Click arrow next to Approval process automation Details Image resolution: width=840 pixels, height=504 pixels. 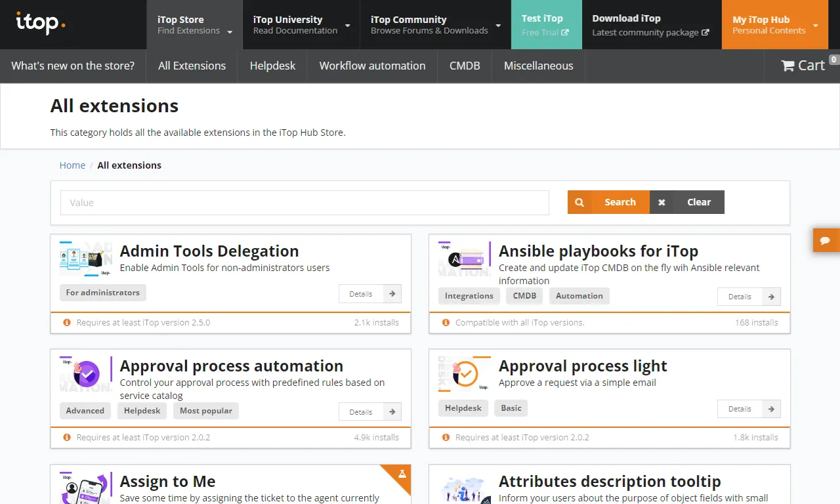point(392,411)
